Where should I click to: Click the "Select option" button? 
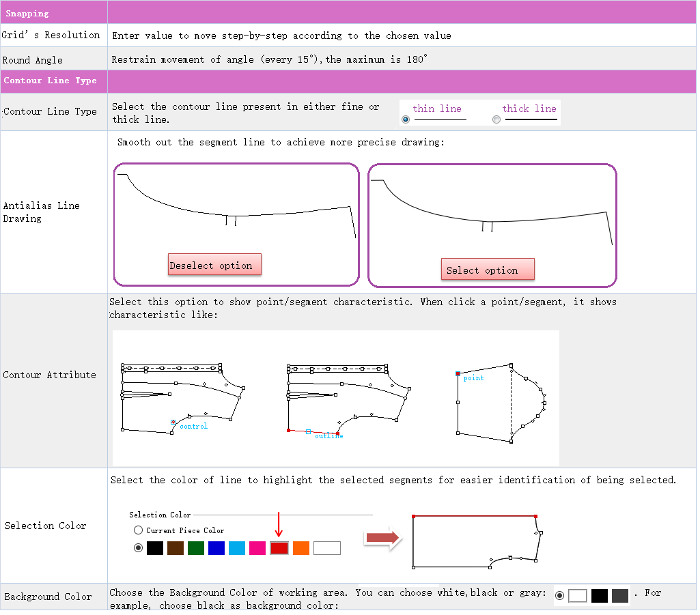(x=487, y=270)
